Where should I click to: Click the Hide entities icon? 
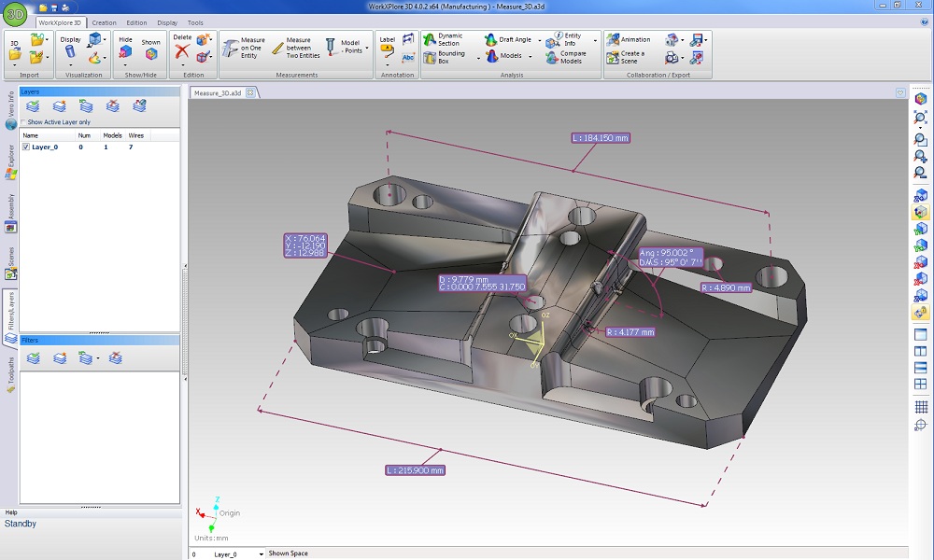[x=125, y=53]
